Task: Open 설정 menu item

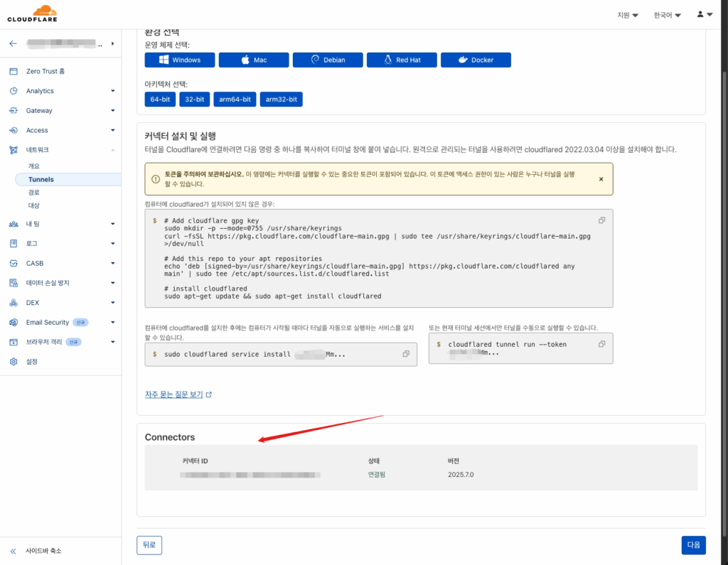Action: point(31,362)
